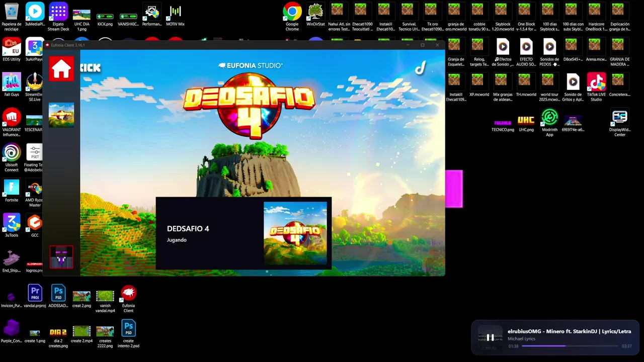Image resolution: width=644 pixels, height=362 pixels.
Task: Select create 2.mp4 video file
Action: (x=82, y=334)
